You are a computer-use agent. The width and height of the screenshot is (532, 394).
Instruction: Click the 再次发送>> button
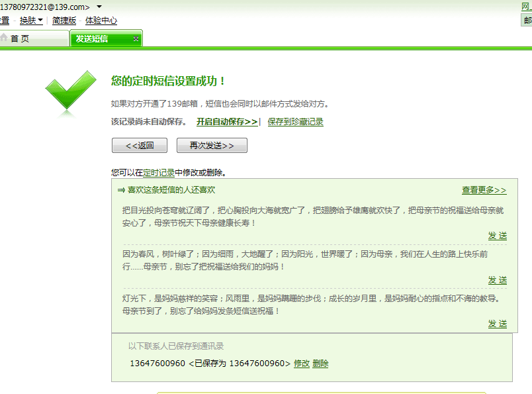point(212,146)
